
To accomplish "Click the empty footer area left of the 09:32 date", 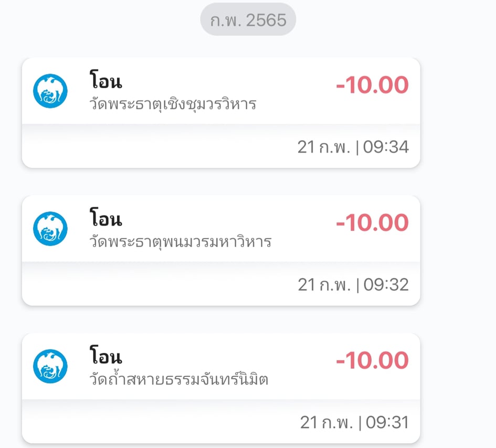I will (x=157, y=285).
